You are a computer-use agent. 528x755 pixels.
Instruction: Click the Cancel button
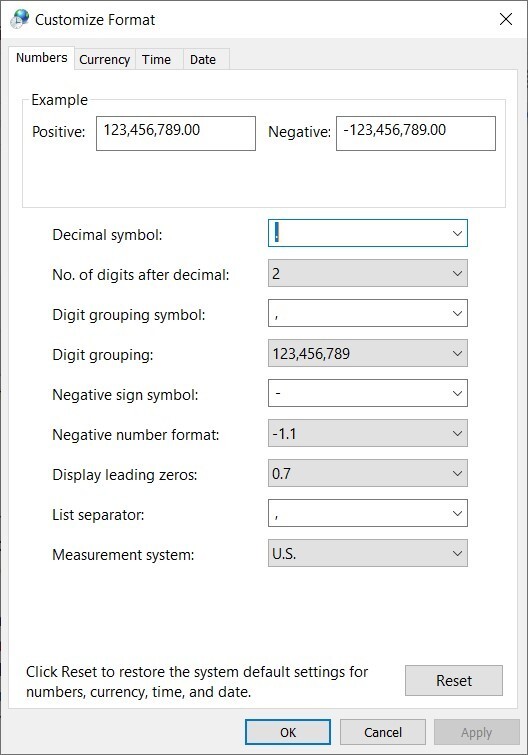[383, 732]
